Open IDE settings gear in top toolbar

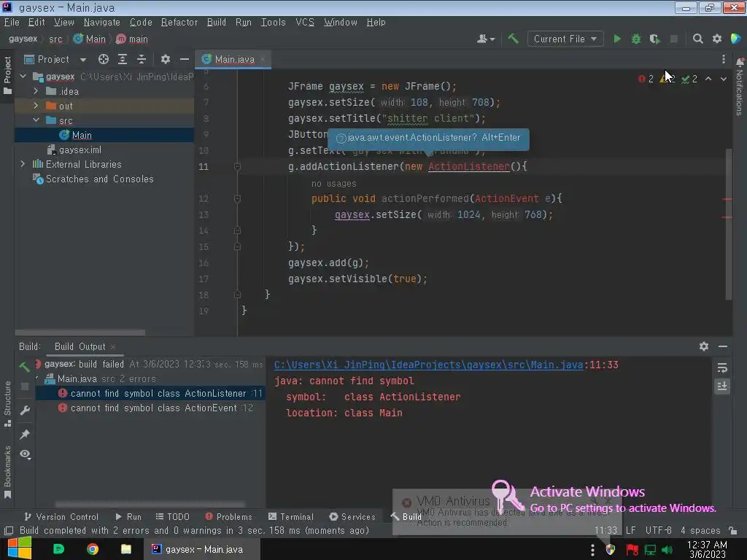[717, 39]
